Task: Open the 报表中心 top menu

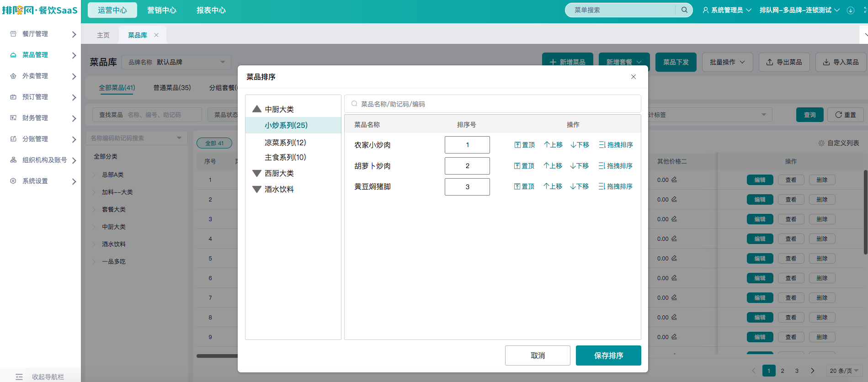Action: click(x=211, y=10)
